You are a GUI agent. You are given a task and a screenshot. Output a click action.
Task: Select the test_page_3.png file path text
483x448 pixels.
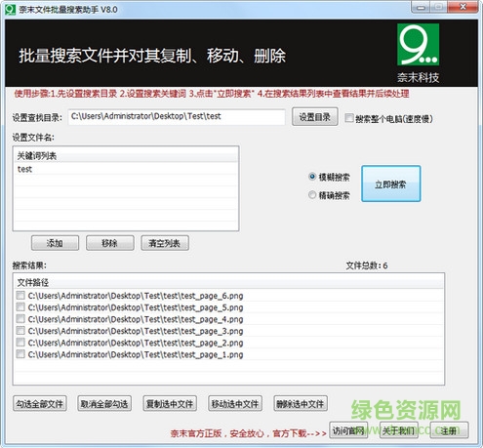(x=136, y=331)
